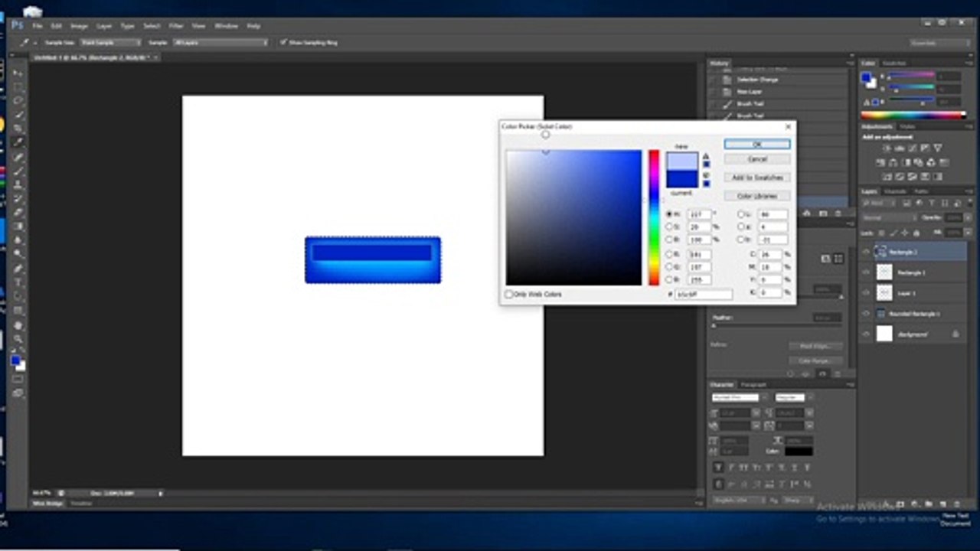Click the Rectangle 1 layer thumbnail

(x=884, y=272)
